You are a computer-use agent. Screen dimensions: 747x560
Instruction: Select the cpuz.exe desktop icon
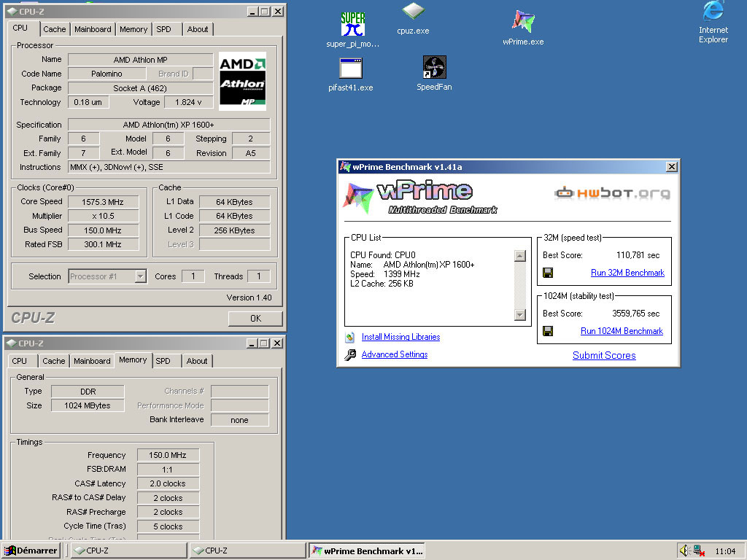click(413, 19)
